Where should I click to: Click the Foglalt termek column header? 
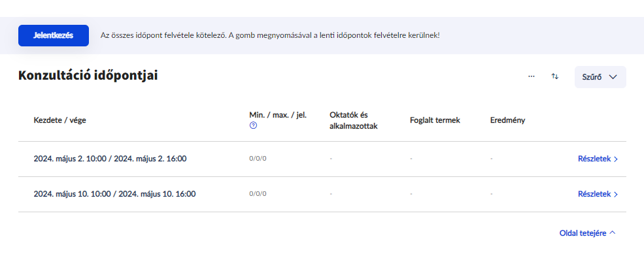click(x=435, y=120)
